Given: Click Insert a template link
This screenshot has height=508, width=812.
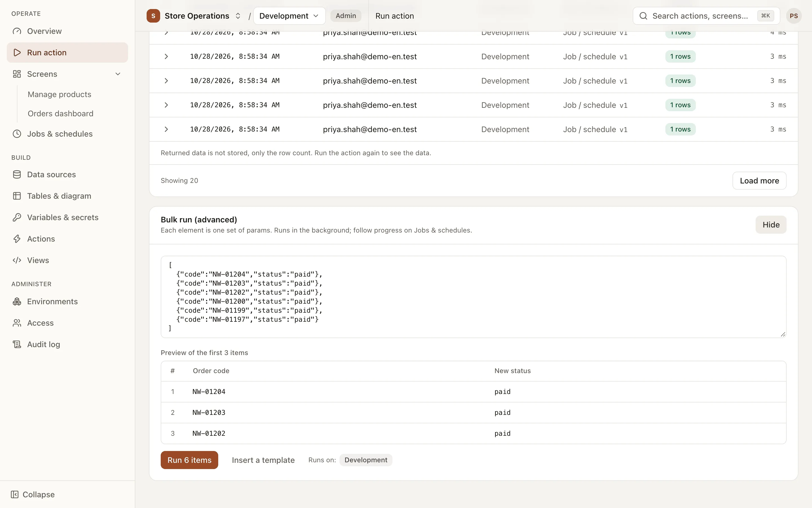Looking at the screenshot, I should click(x=263, y=460).
